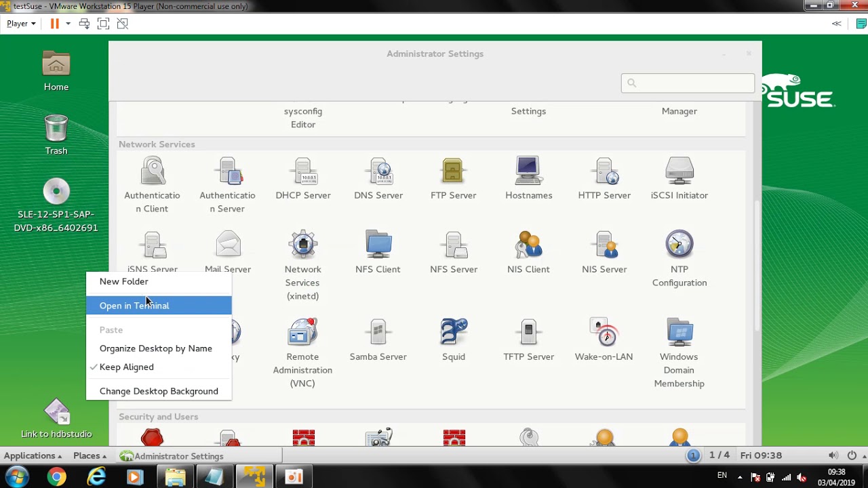Viewport: 868px width, 488px height.
Task: Click the Fri 09:38 clock
Action: (x=761, y=455)
